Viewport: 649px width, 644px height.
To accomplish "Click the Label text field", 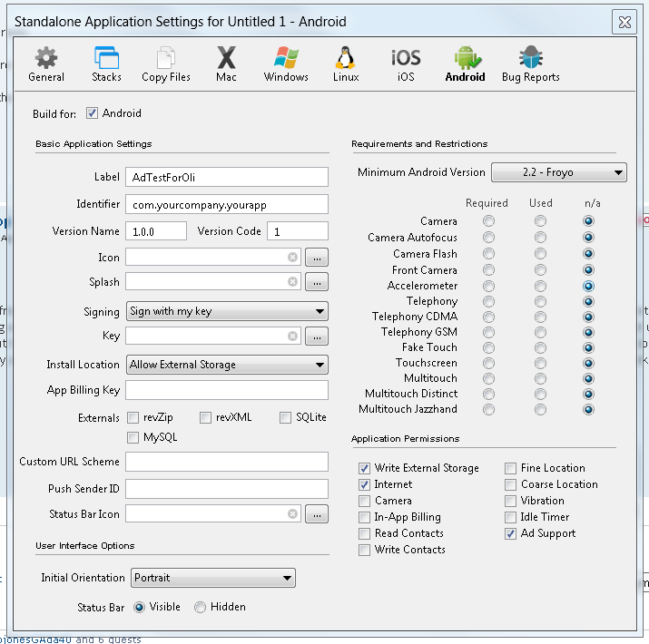I will pyautogui.click(x=226, y=177).
